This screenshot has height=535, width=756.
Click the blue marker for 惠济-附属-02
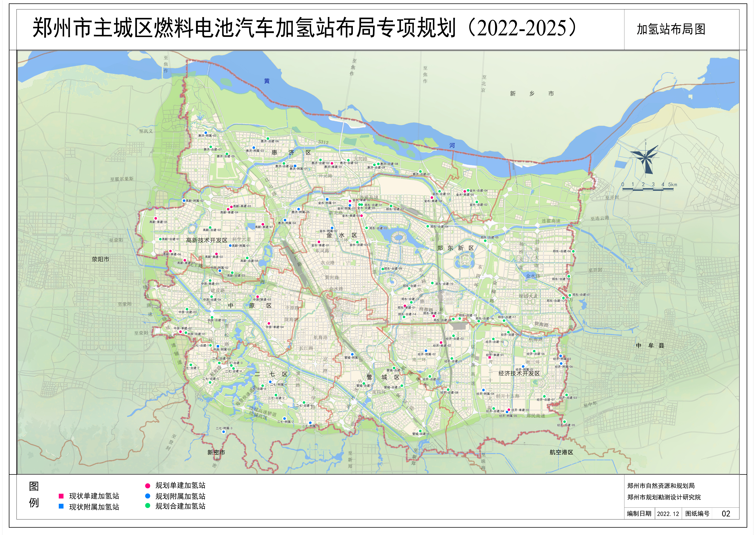click(206, 133)
